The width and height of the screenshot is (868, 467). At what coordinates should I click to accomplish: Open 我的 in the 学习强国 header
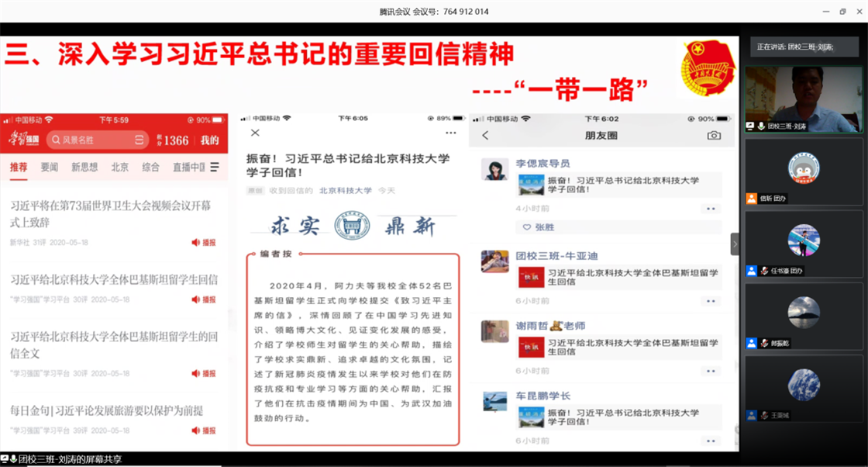tap(209, 140)
